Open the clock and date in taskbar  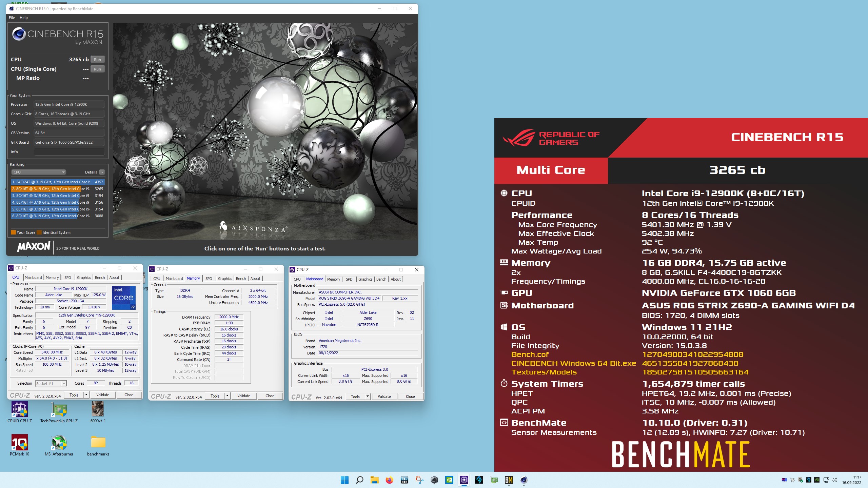pos(851,480)
